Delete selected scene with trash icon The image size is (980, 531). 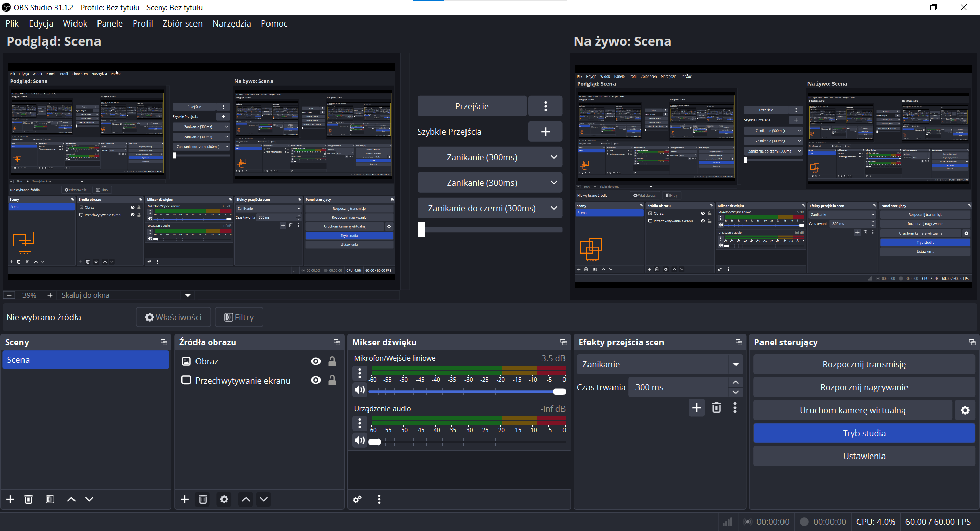click(x=29, y=499)
